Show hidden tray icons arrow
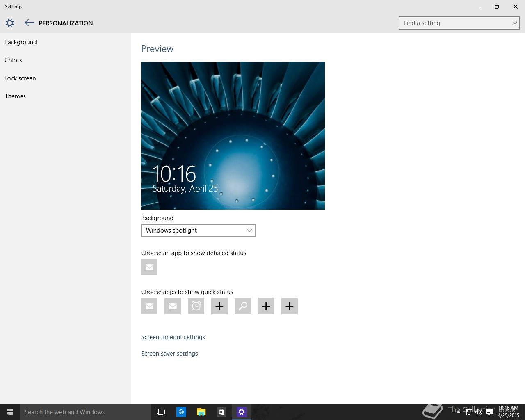525x420 pixels. tap(458, 412)
